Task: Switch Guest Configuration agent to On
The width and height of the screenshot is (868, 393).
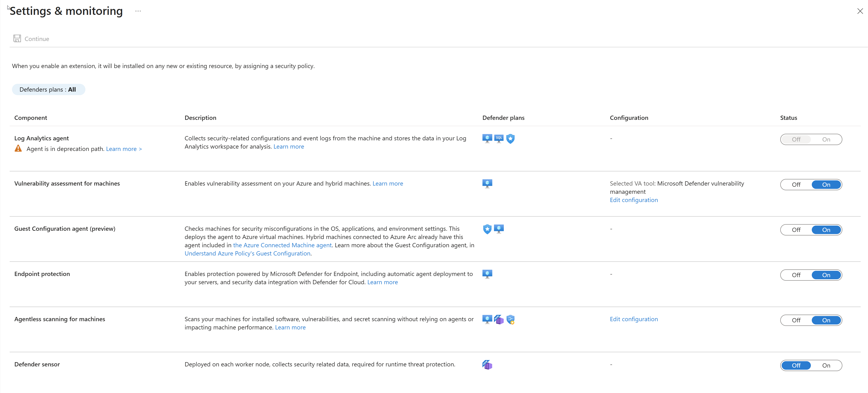Action: point(826,230)
